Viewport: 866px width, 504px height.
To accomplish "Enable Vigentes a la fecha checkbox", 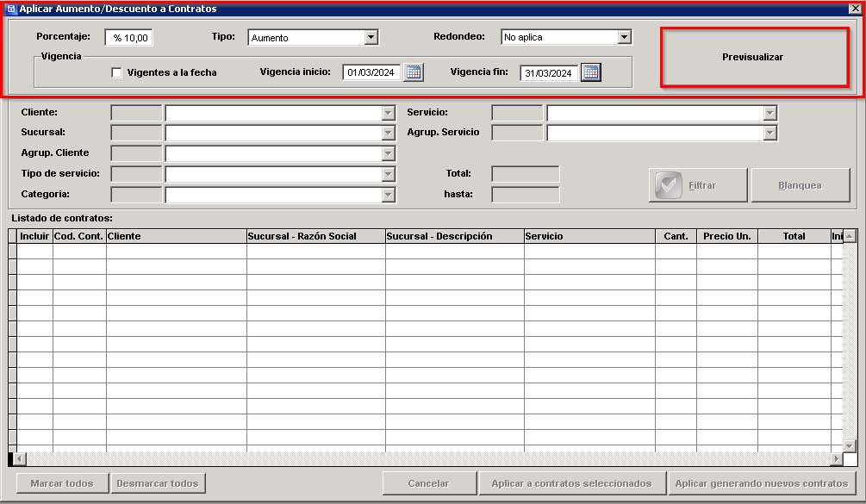I will (116, 73).
